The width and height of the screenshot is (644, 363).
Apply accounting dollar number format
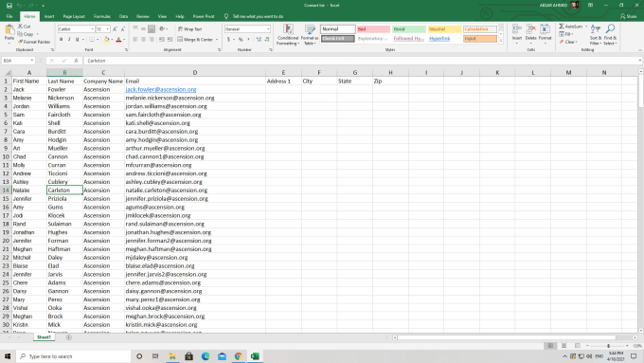tap(228, 40)
